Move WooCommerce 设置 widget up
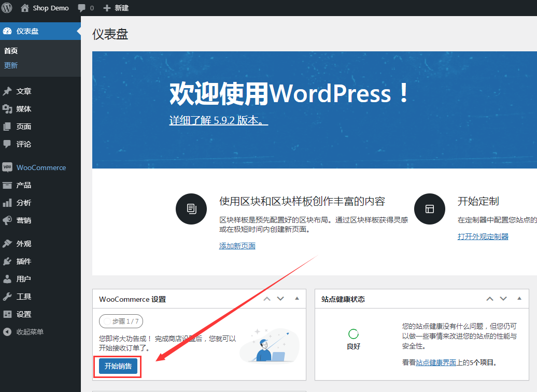The width and height of the screenshot is (537, 392). 267,299
